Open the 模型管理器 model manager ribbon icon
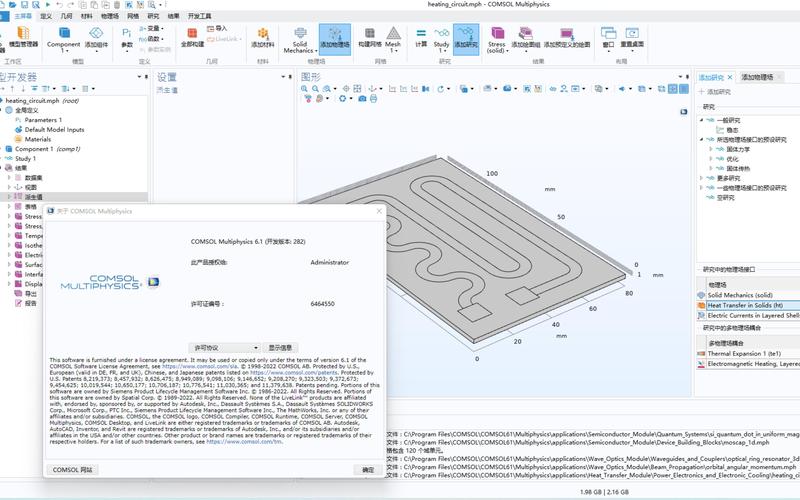This screenshot has height=500, width=800. tap(23, 38)
